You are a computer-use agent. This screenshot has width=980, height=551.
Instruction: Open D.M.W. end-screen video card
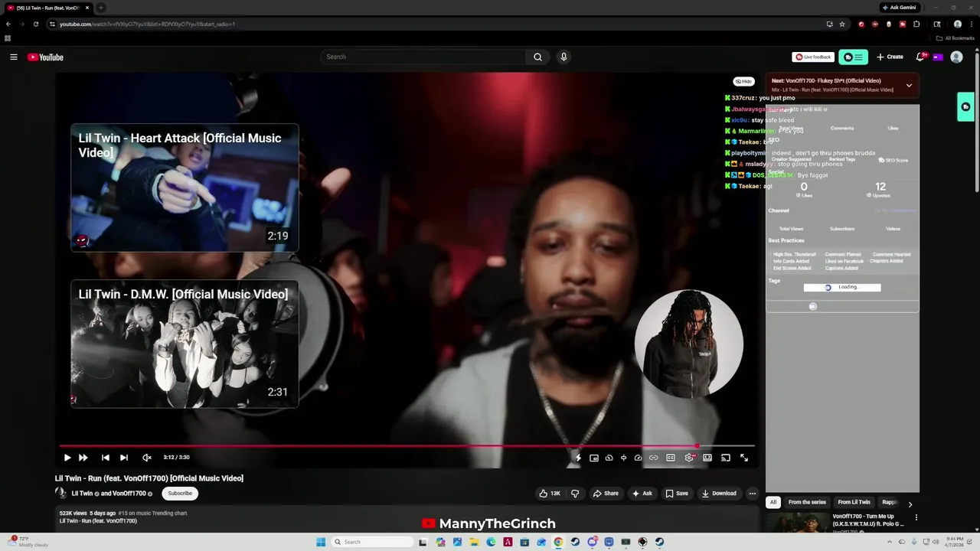185,344
